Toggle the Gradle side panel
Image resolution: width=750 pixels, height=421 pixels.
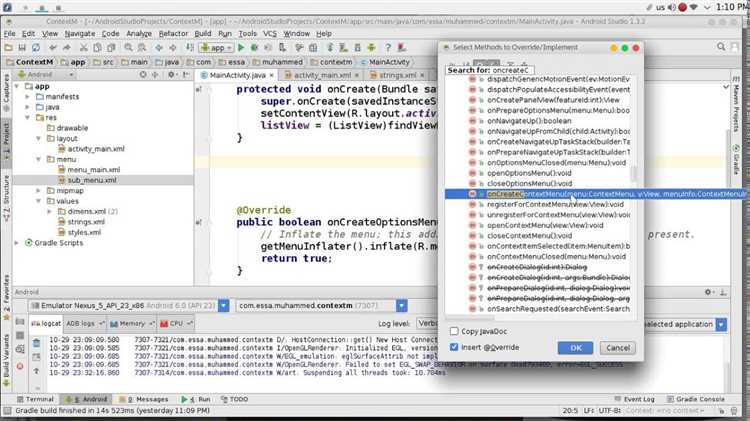point(736,159)
